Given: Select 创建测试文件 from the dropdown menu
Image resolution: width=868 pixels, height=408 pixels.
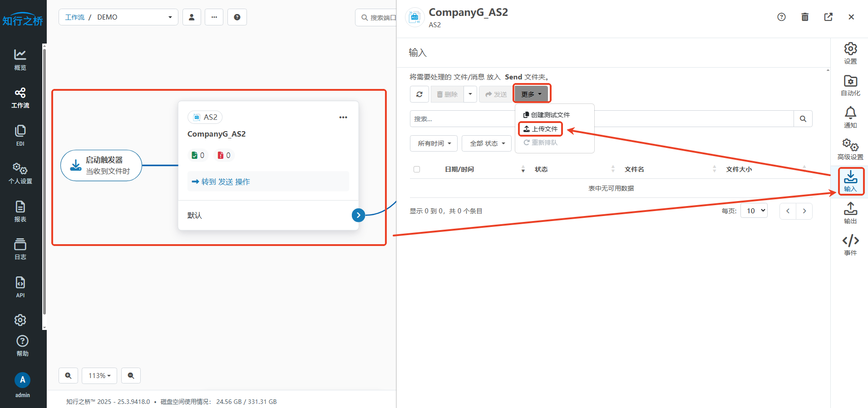Looking at the screenshot, I should 547,115.
